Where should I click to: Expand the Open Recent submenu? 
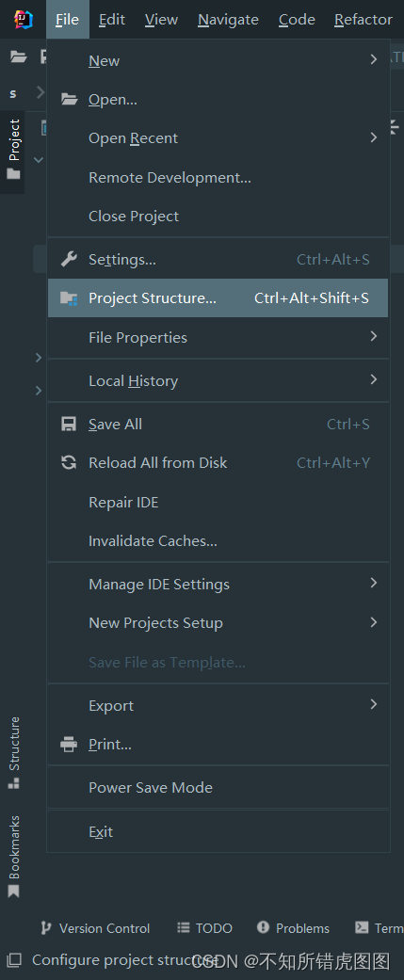pyautogui.click(x=218, y=138)
